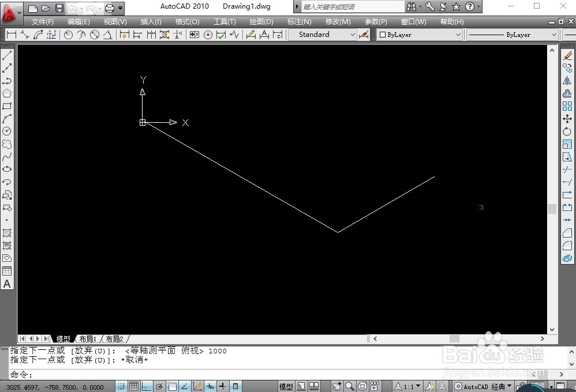The image size is (576, 392).
Task: Click the Mirror tool
Action: 567,81
